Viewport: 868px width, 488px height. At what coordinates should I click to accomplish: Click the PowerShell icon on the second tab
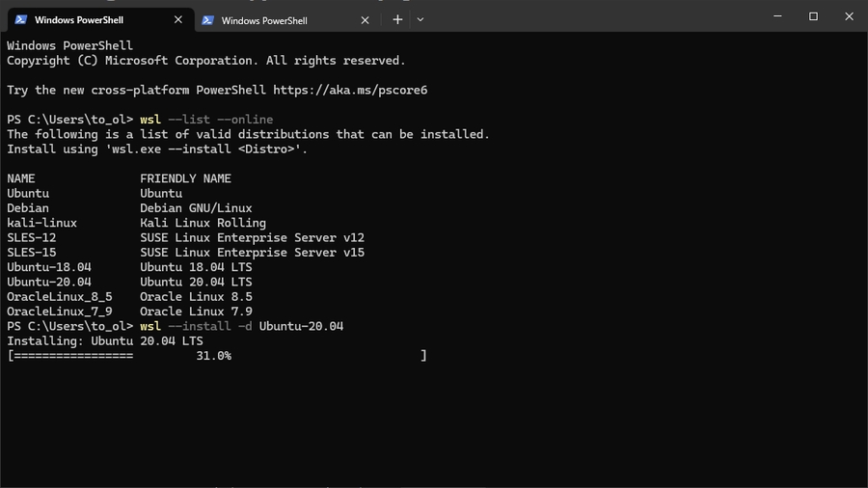(207, 20)
